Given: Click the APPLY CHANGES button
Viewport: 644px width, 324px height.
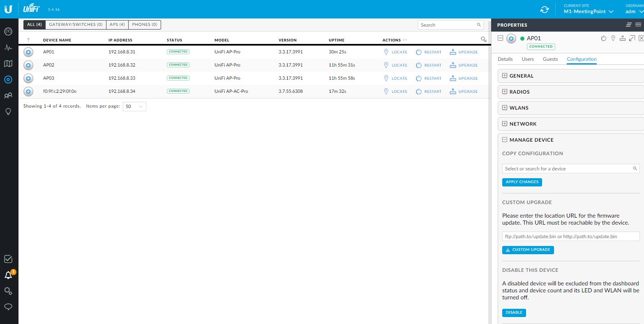Looking at the screenshot, I should point(522,182).
